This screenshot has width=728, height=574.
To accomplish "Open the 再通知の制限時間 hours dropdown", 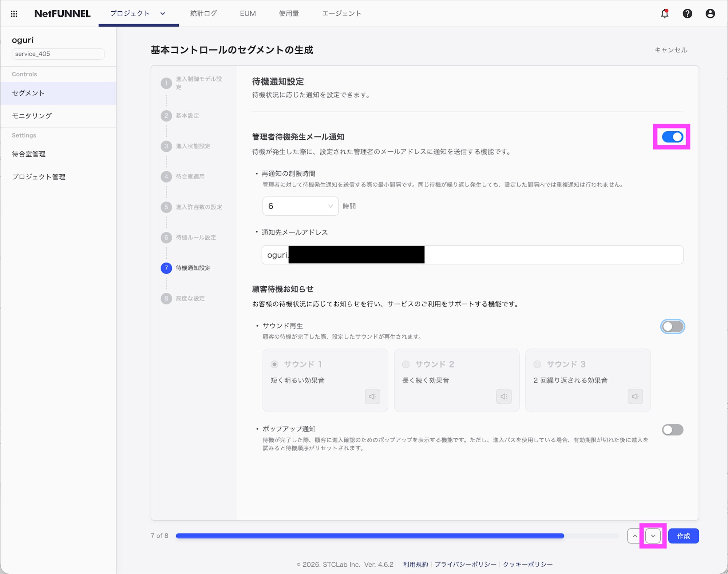I will tap(300, 206).
